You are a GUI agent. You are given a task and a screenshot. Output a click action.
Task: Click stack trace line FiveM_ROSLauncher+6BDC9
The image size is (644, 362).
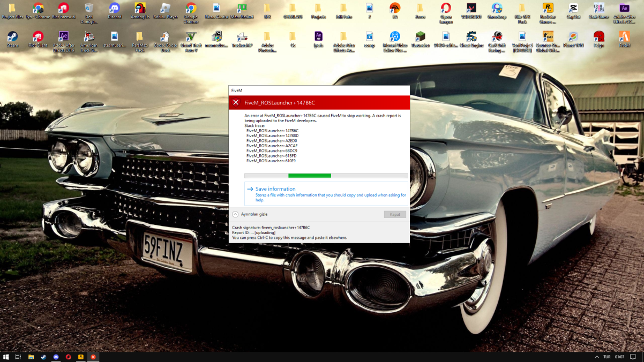point(272,151)
